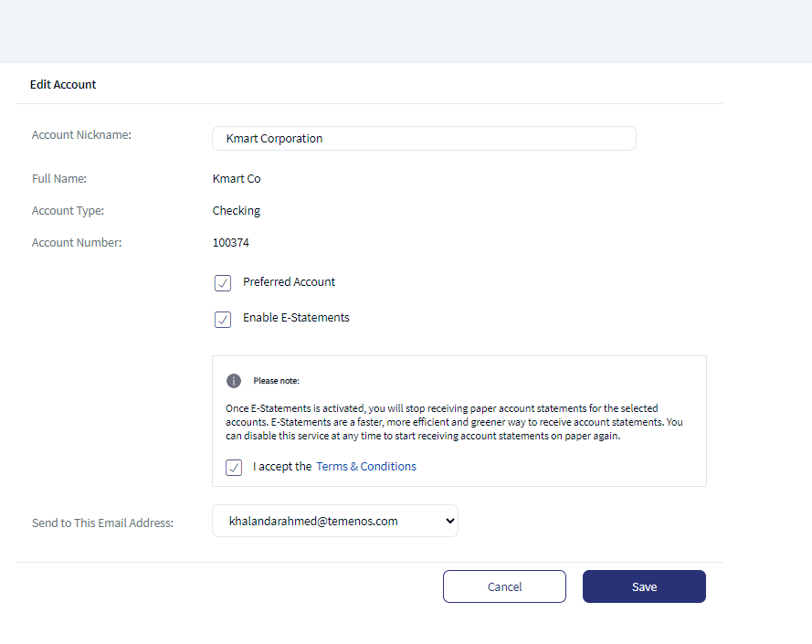Click the Save button

point(644,586)
